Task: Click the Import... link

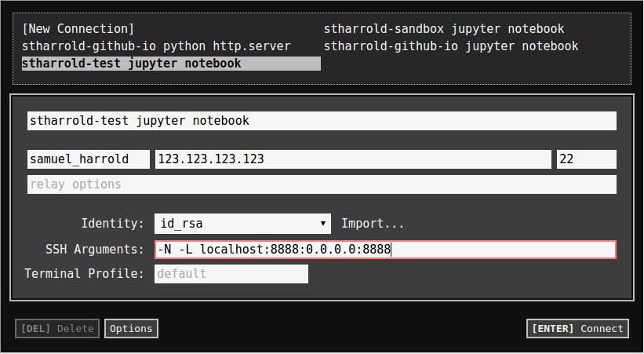Action: tap(373, 224)
